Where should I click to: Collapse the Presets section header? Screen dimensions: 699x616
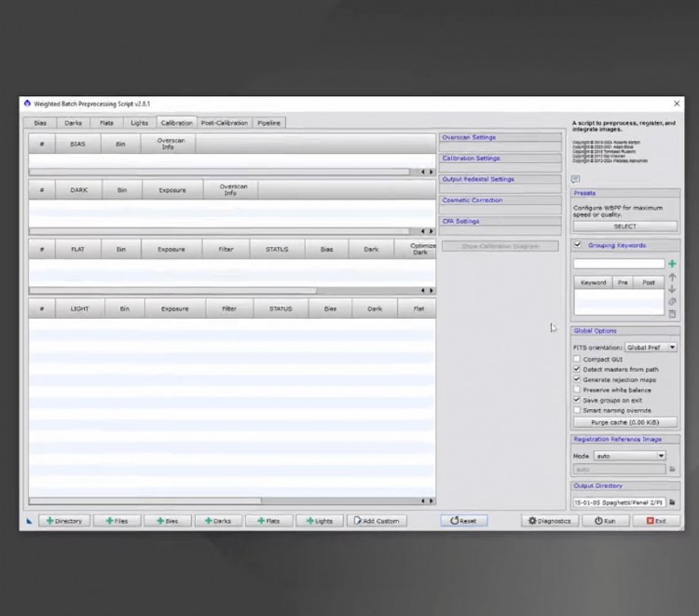(625, 193)
